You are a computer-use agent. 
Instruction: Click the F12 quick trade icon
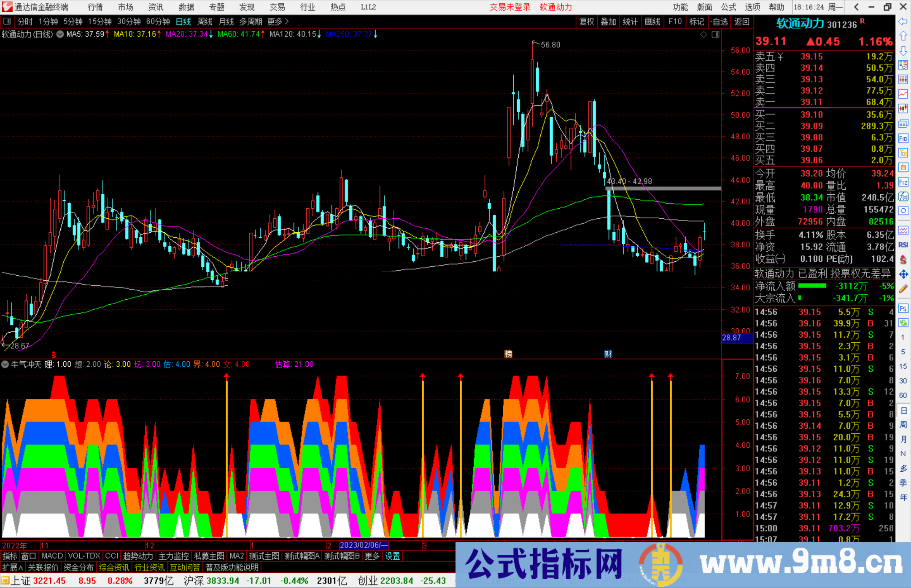pyautogui.click(x=903, y=182)
